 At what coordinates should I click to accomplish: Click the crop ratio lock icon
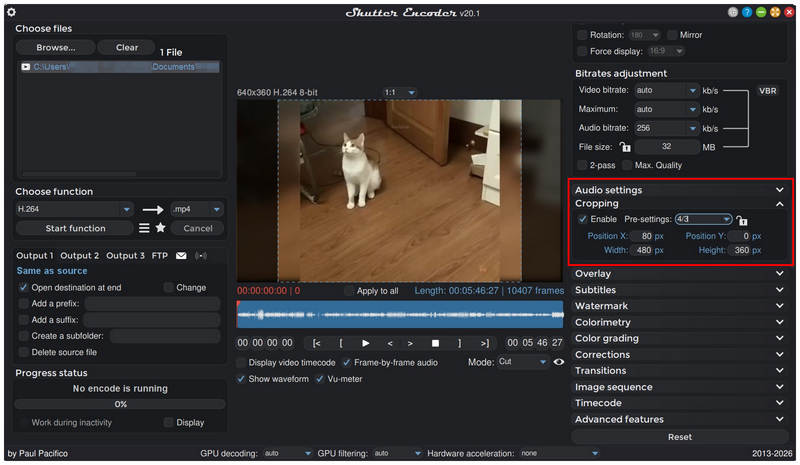[x=742, y=220]
